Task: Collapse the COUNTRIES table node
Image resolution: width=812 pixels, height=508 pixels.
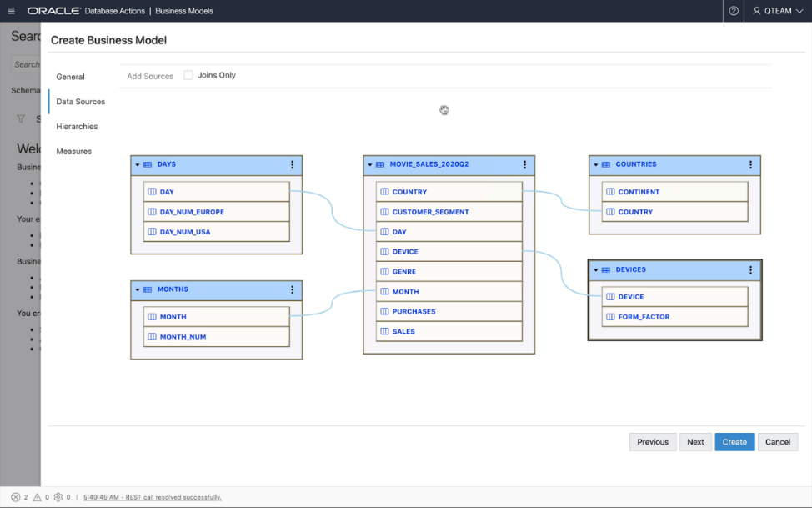Action: pyautogui.click(x=596, y=165)
